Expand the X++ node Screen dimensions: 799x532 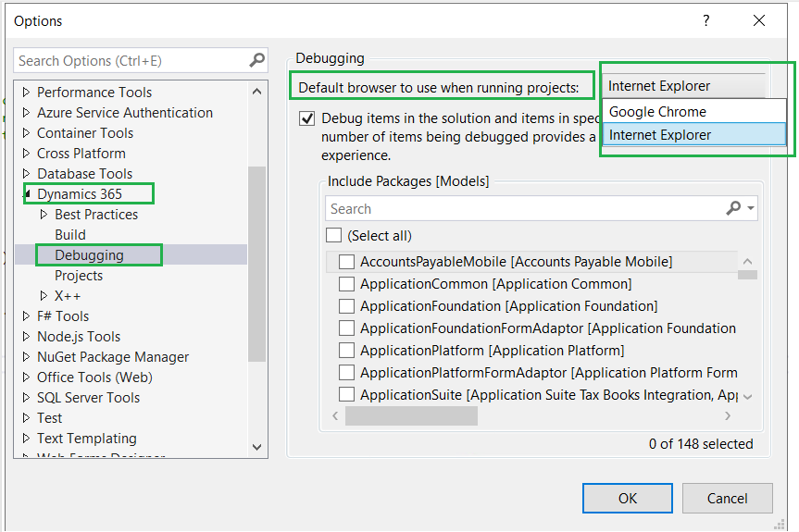[44, 296]
